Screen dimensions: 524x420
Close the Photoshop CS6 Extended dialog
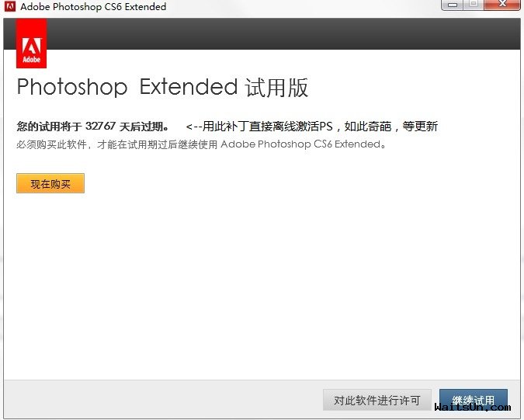pyautogui.click(x=502, y=5)
